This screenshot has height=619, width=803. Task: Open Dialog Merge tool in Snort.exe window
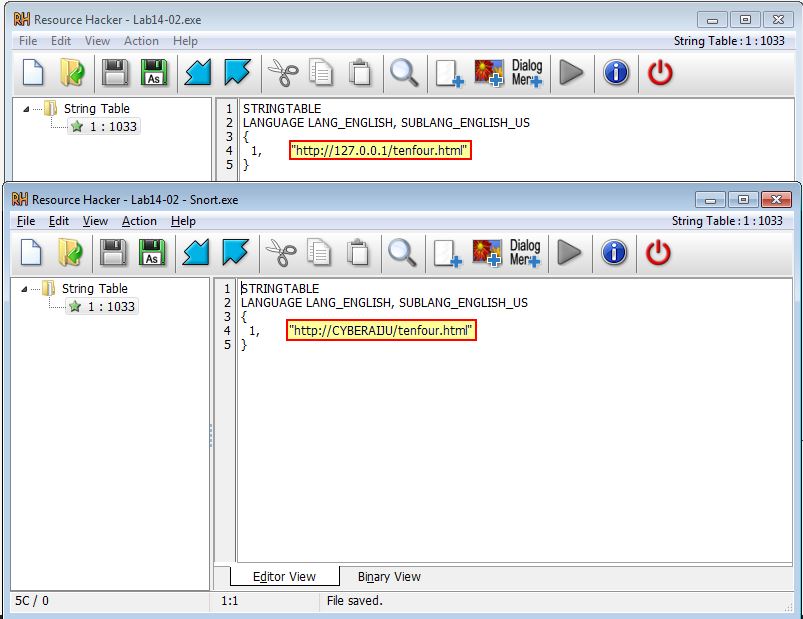525,253
